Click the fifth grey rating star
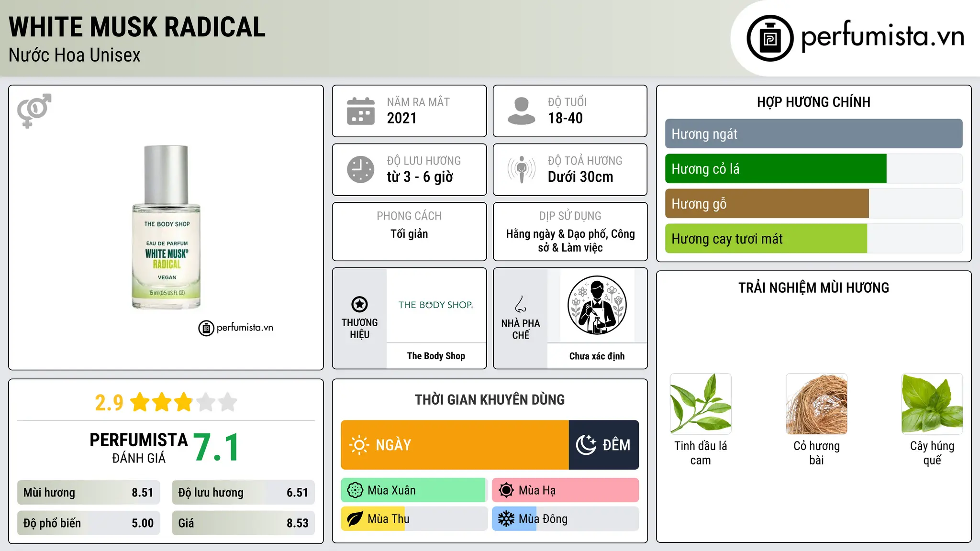 228,402
